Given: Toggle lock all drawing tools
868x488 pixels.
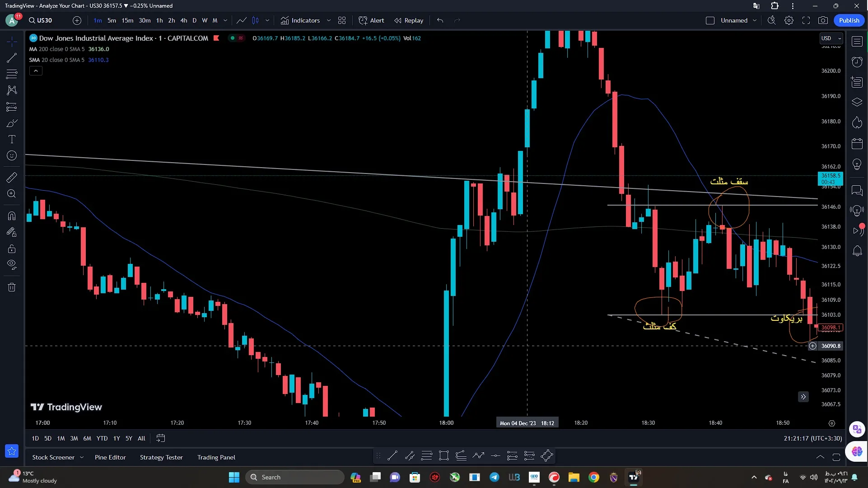Looking at the screenshot, I should [12, 249].
